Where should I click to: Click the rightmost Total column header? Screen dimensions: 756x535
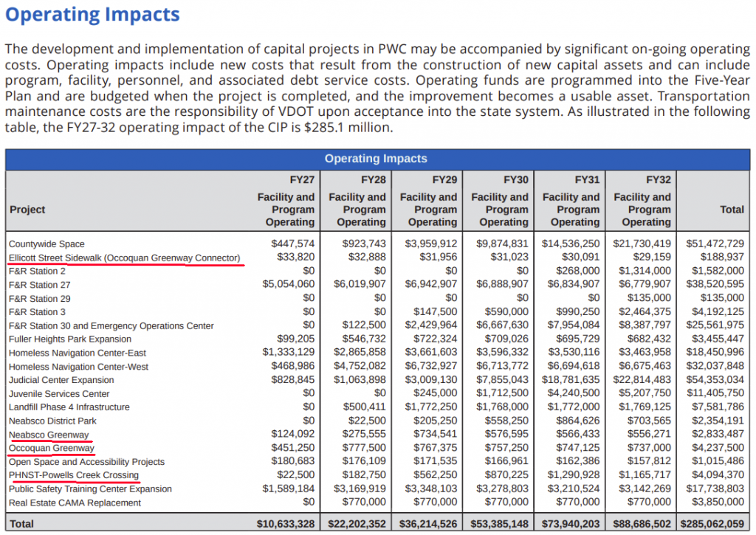[x=731, y=210]
